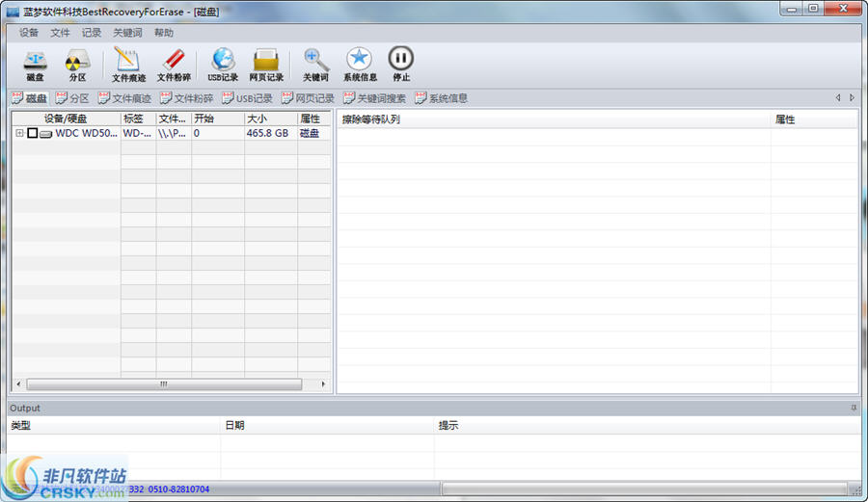Open the 文件 menu
The image size is (868, 502).
coord(60,33)
